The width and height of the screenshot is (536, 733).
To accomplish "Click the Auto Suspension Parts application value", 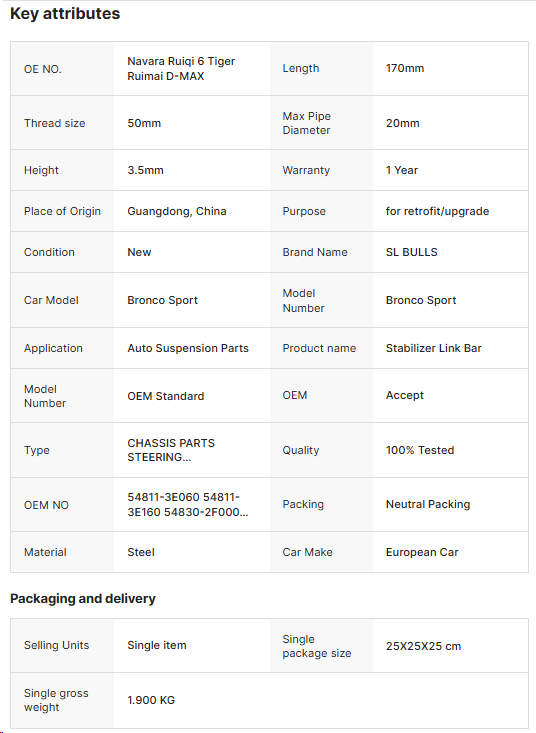I will pyautogui.click(x=188, y=348).
